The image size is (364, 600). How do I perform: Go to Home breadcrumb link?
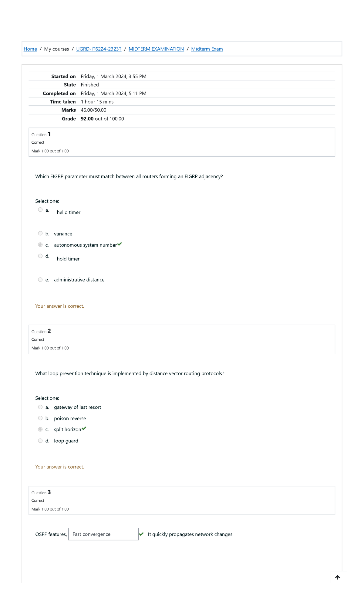[x=30, y=49]
